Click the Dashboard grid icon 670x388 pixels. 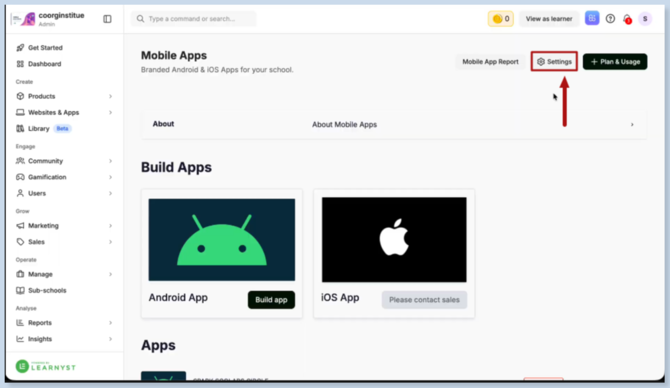tap(20, 64)
